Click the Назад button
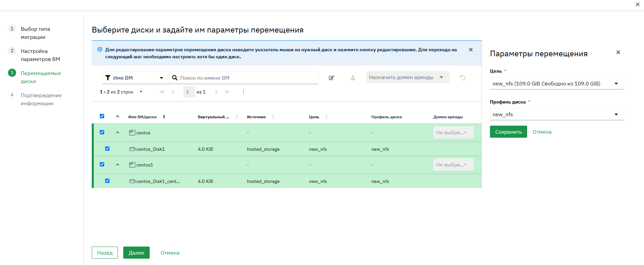 pyautogui.click(x=105, y=253)
